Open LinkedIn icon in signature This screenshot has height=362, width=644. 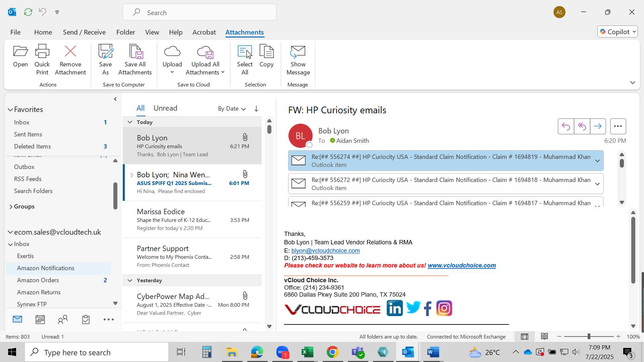(x=394, y=308)
